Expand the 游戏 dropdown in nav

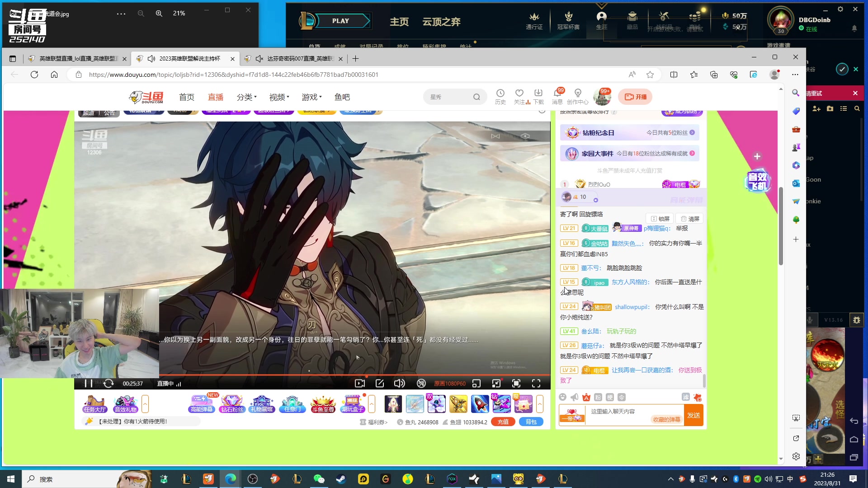pyautogui.click(x=311, y=97)
